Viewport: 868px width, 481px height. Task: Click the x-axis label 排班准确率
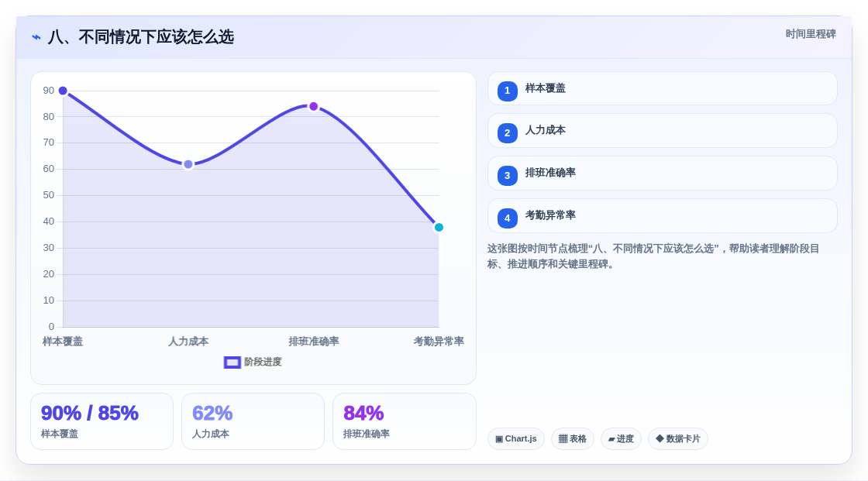click(313, 342)
